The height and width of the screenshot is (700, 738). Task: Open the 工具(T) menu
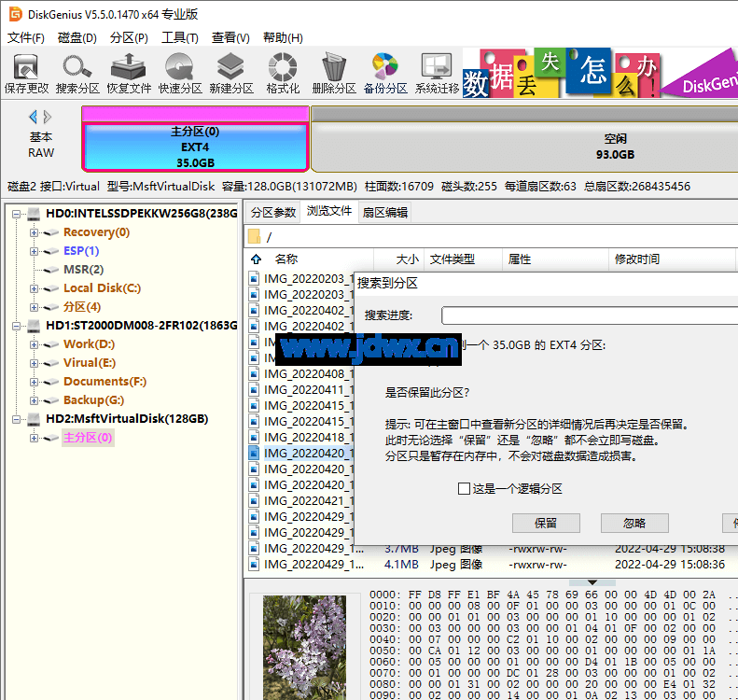point(180,37)
